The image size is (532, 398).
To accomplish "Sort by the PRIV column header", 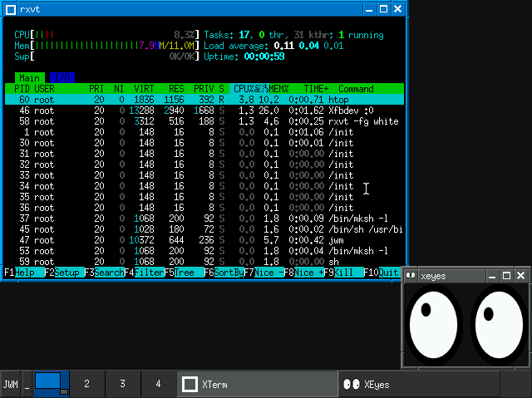I will point(204,89).
